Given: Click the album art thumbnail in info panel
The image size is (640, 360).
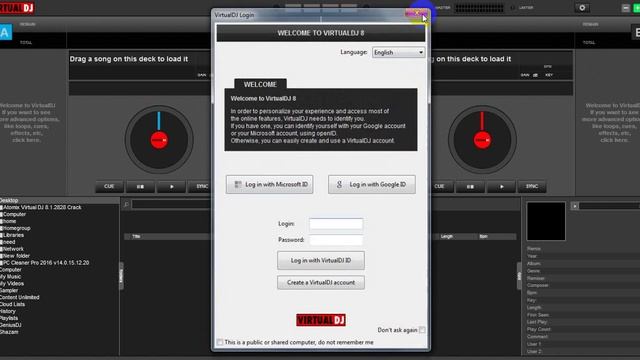Looking at the screenshot, I should point(546,221).
